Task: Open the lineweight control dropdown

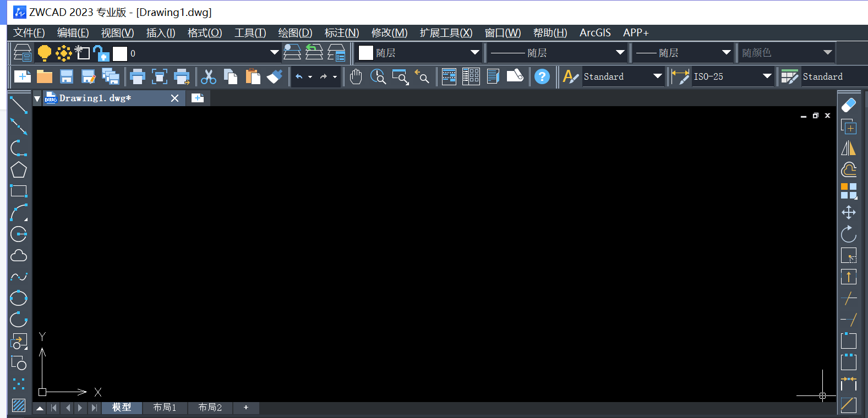Action: tap(727, 53)
